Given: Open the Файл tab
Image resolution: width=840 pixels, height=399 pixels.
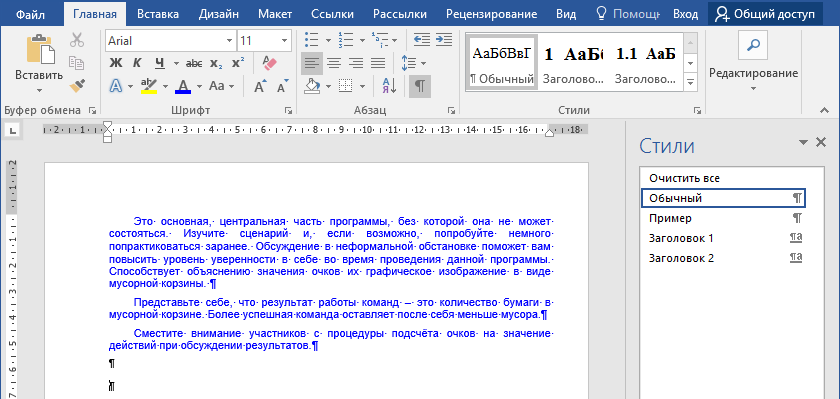Looking at the screenshot, I should coord(30,14).
